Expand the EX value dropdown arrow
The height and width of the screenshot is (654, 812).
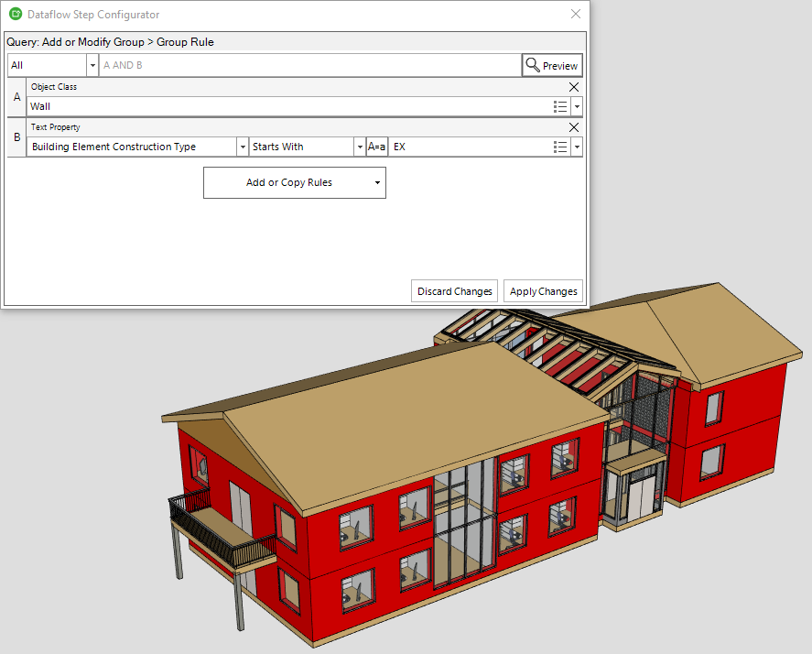[x=577, y=147]
